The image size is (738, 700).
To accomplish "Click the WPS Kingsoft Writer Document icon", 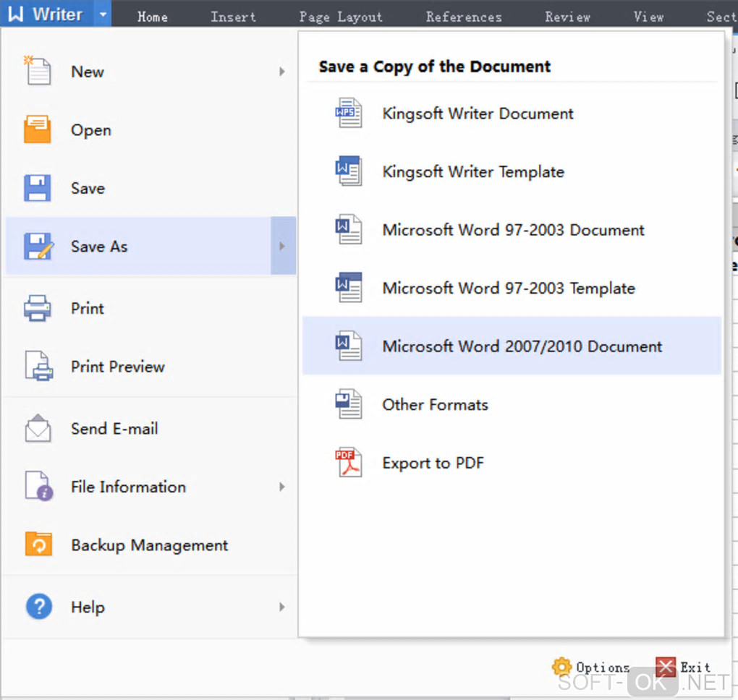I will click(x=348, y=112).
